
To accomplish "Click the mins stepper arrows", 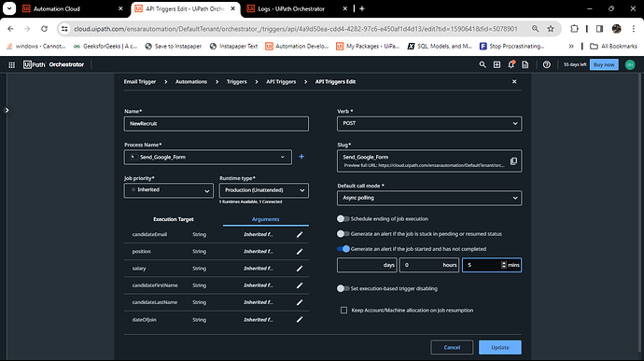I will [504, 265].
